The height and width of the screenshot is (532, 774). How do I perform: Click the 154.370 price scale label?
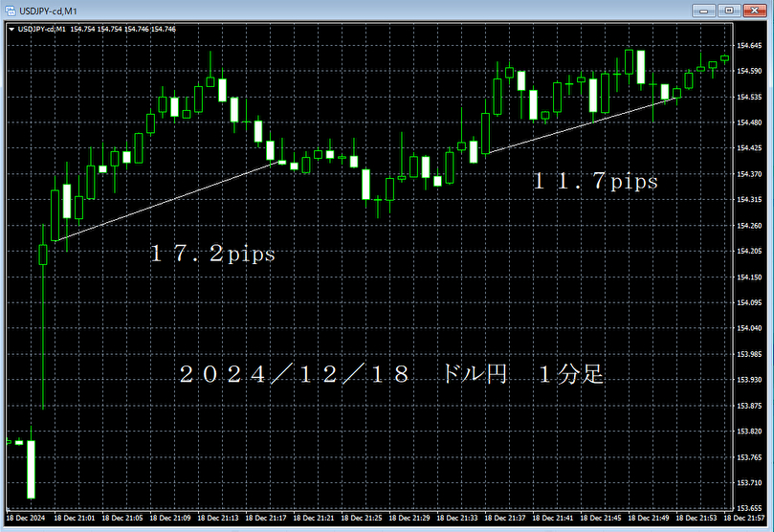click(749, 174)
